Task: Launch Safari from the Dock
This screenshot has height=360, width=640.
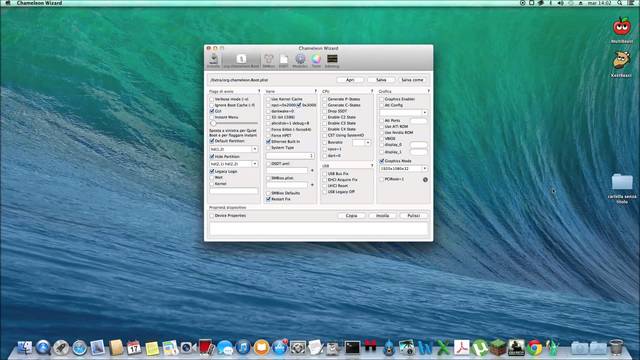Action: coord(80,348)
